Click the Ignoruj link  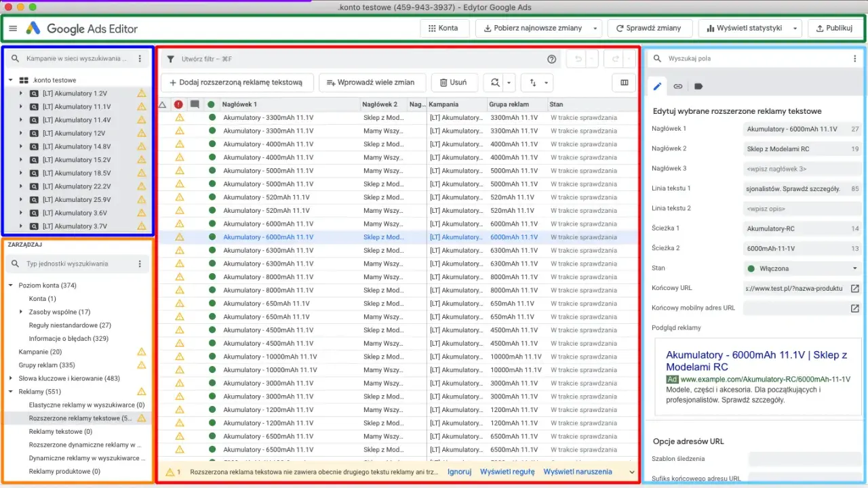click(460, 472)
